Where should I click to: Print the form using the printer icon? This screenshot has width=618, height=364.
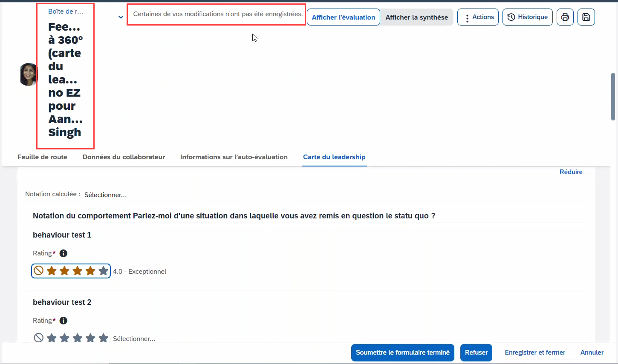click(x=565, y=17)
